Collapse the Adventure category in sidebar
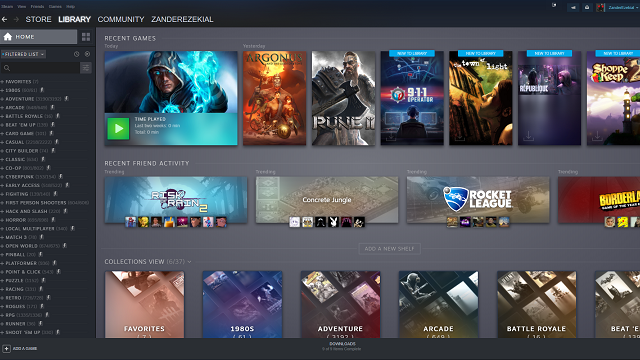Image resolution: width=640 pixels, height=360 pixels. tap(2, 99)
